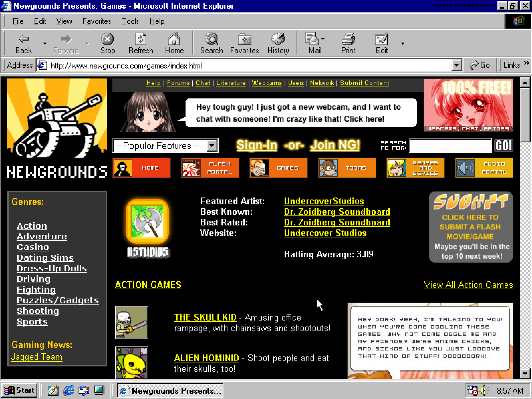Open the red HOME navigation button

pos(142,168)
